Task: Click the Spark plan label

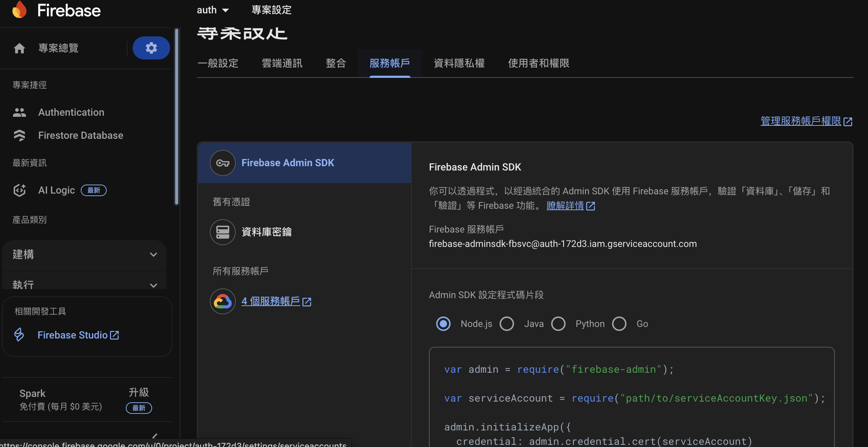Action: 32,393
